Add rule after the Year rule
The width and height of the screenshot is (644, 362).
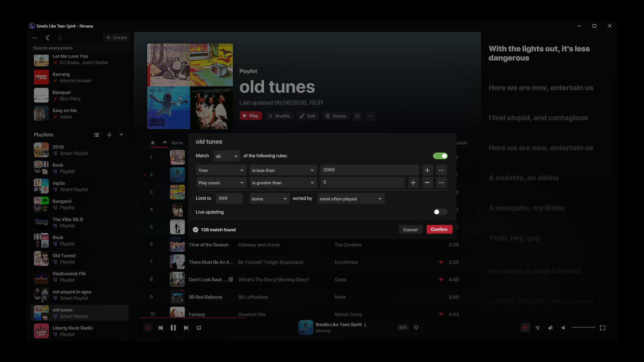click(x=427, y=170)
